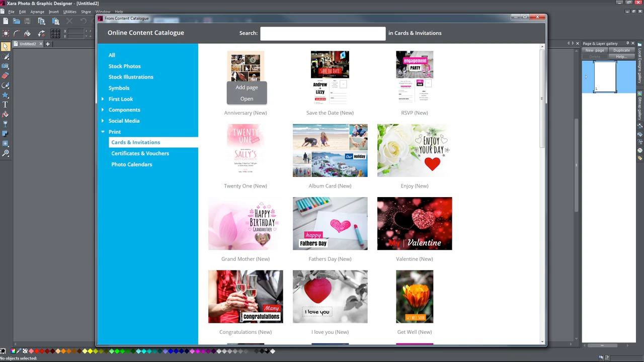This screenshot has width=644, height=362.
Task: Select the Eraser tool
Action: click(x=5, y=75)
